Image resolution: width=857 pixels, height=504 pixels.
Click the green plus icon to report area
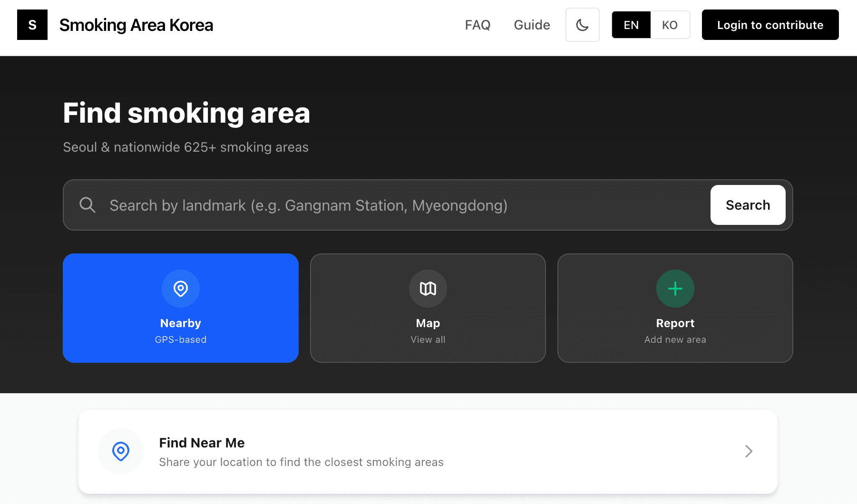click(675, 289)
